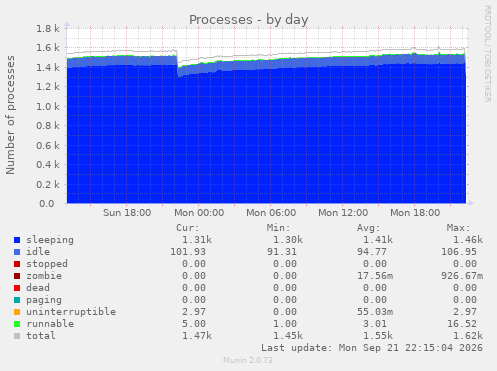Click the '1.6 k' y-axis label

pyautogui.click(x=48, y=48)
